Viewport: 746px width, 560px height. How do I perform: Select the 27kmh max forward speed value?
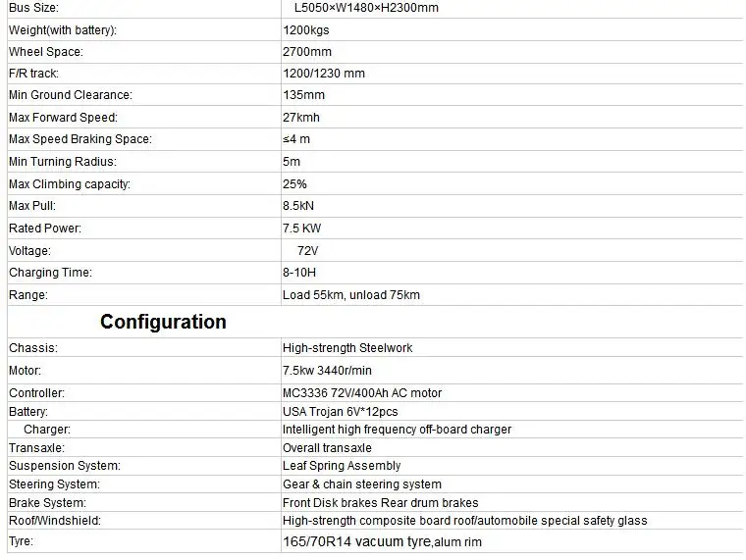coord(301,118)
